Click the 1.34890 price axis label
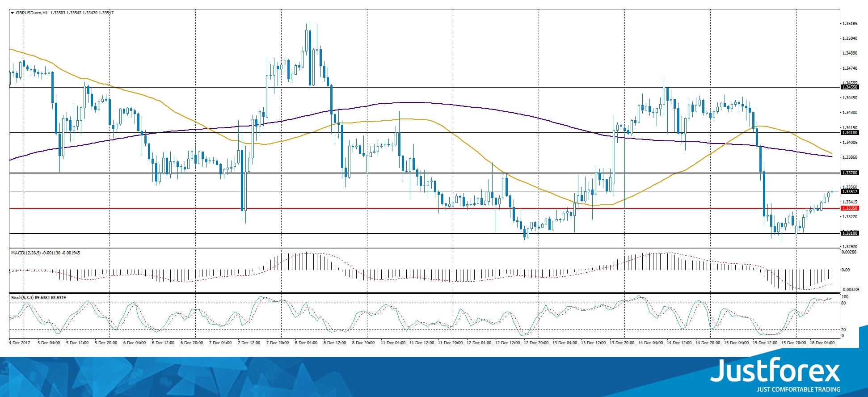Viewport: 868px width, 397px height. pyautogui.click(x=850, y=53)
